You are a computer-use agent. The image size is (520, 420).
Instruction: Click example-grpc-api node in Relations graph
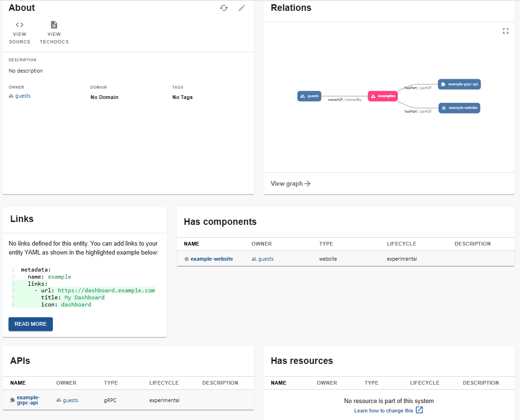459,84
